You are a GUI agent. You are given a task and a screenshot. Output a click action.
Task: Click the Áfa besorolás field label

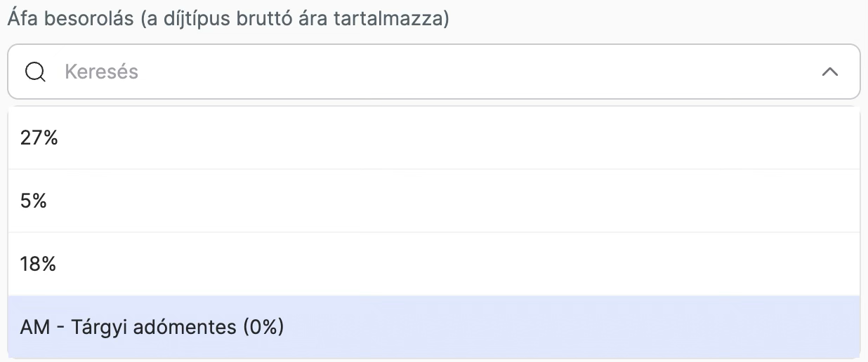228,18
